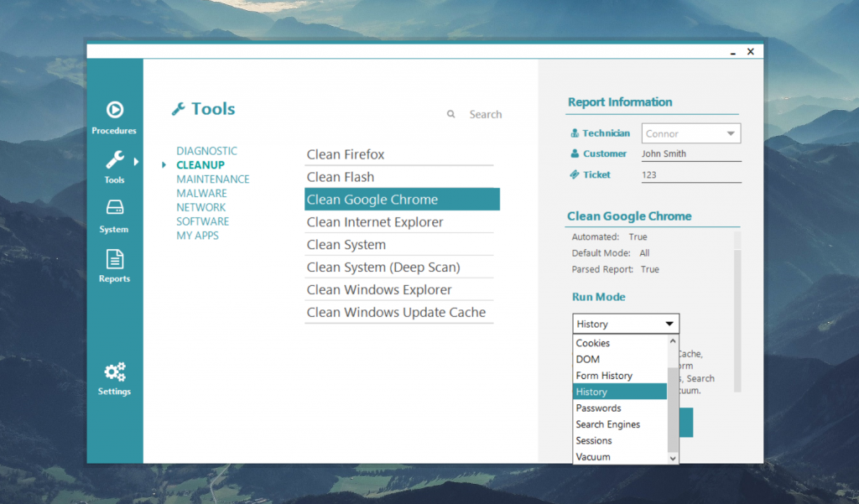Viewport: 859px width, 504px height.
Task: Click run mode list scroll down arrow
Action: [673, 459]
